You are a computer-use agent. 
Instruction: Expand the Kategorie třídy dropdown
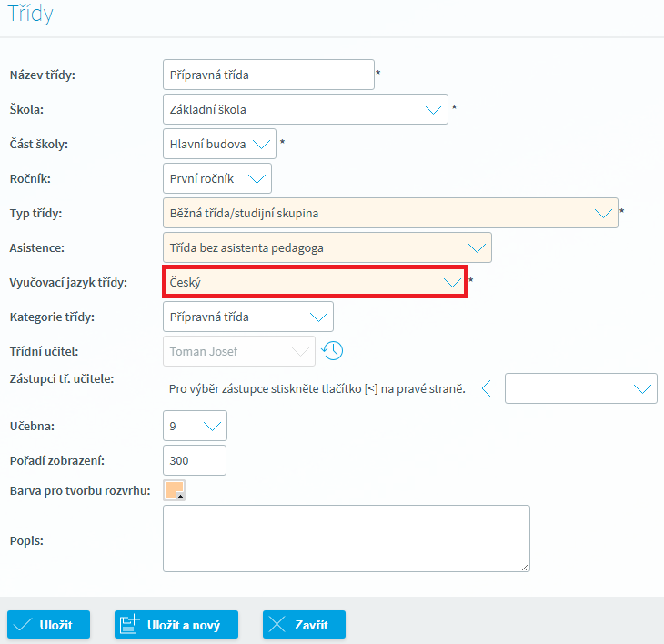[x=247, y=317]
